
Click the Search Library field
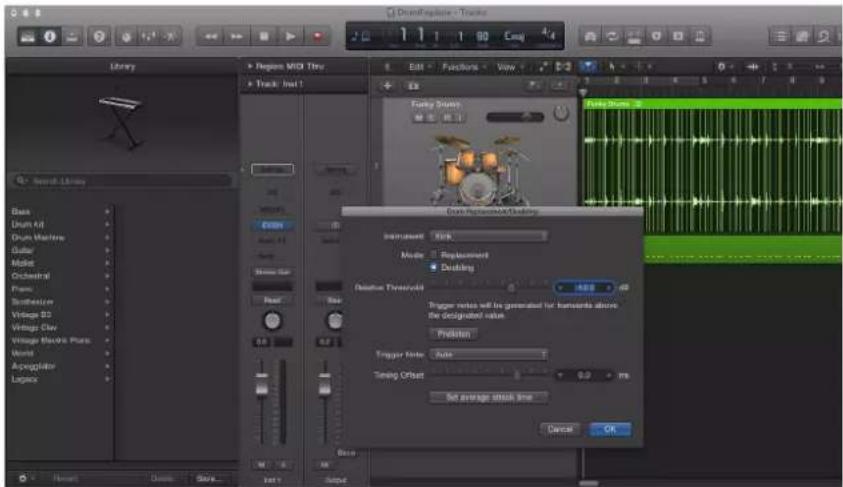click(123, 181)
